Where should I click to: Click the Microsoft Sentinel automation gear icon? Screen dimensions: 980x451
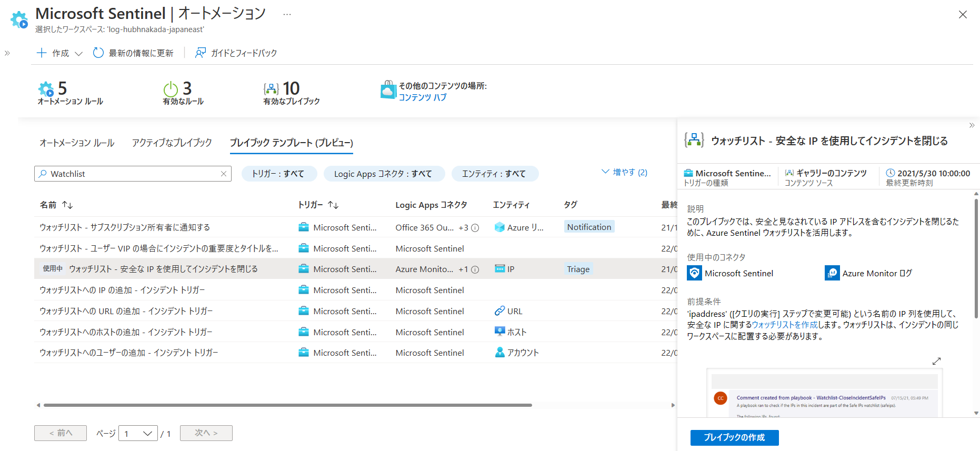19,19
